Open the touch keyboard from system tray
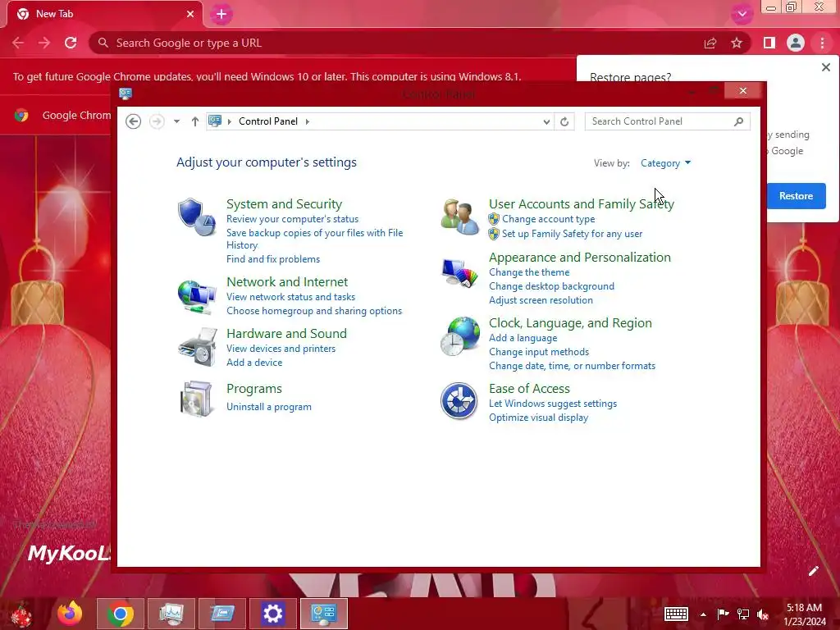Viewport: 840px width, 630px height. (676, 614)
